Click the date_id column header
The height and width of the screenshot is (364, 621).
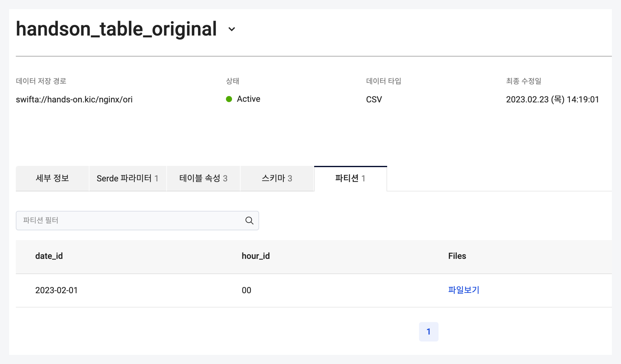49,256
